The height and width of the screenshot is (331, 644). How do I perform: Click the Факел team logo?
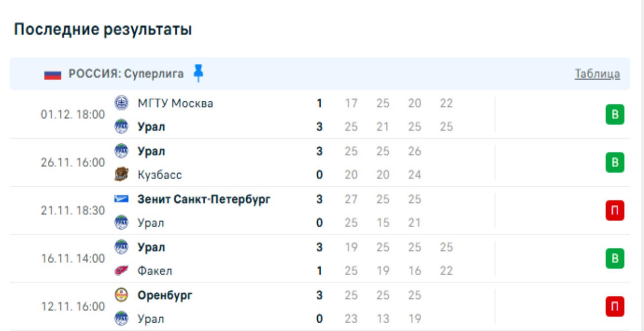(121, 271)
